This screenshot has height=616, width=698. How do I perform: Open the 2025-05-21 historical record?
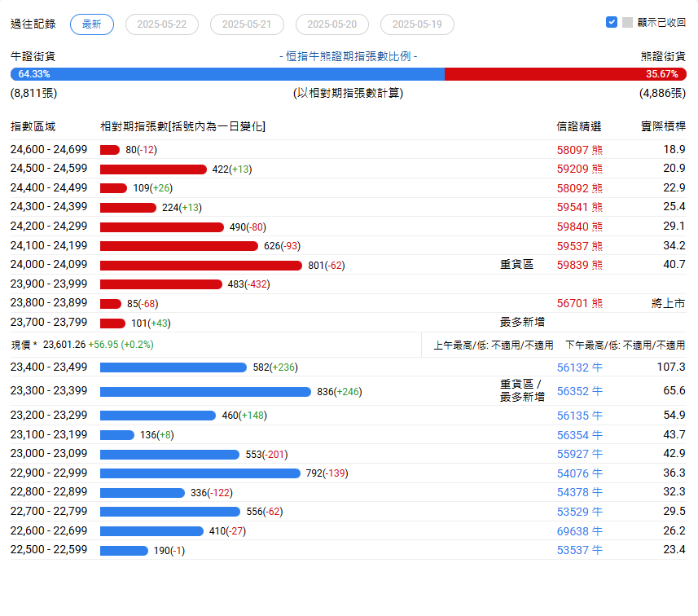click(x=247, y=24)
